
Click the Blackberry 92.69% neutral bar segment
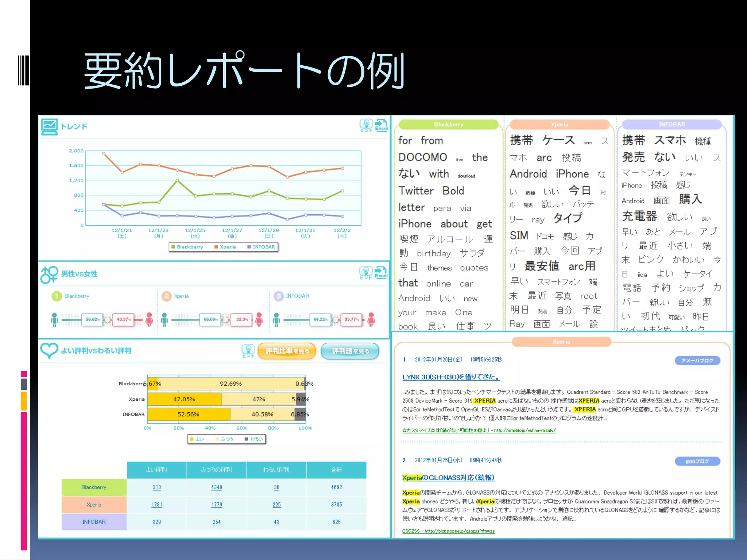click(x=231, y=384)
